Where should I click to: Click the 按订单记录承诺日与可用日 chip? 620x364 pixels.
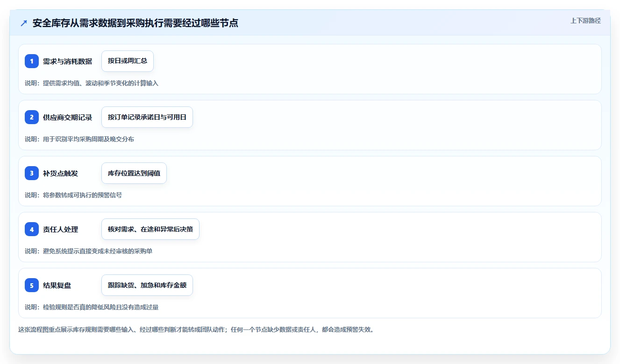(147, 117)
